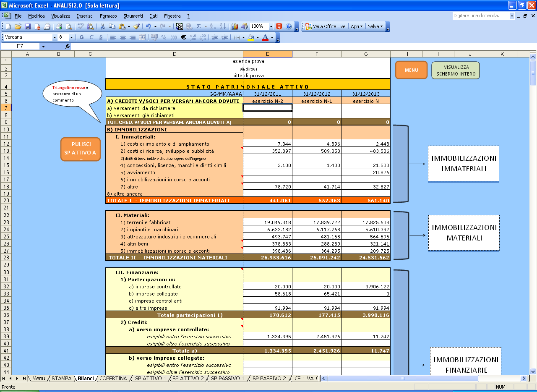Screen dimensions: 537x392
Task: Open the Name Box dropdown arrow
Action: [43, 46]
